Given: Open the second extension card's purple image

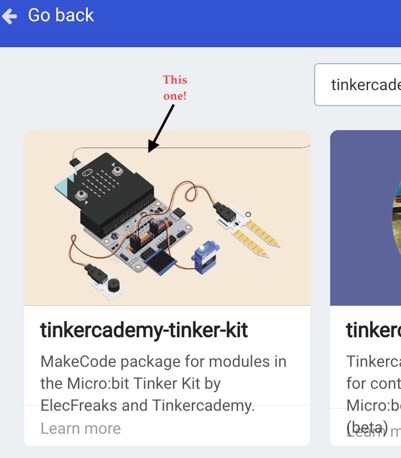Looking at the screenshot, I should [365, 218].
